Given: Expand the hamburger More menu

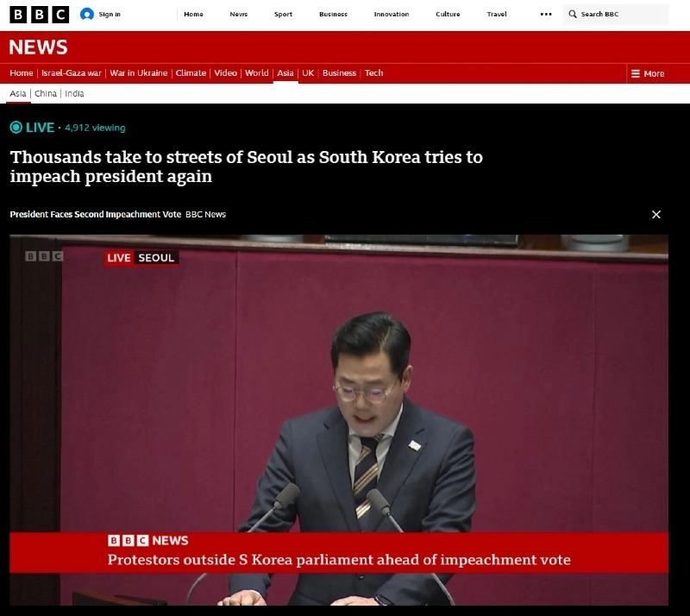Looking at the screenshot, I should pos(648,73).
